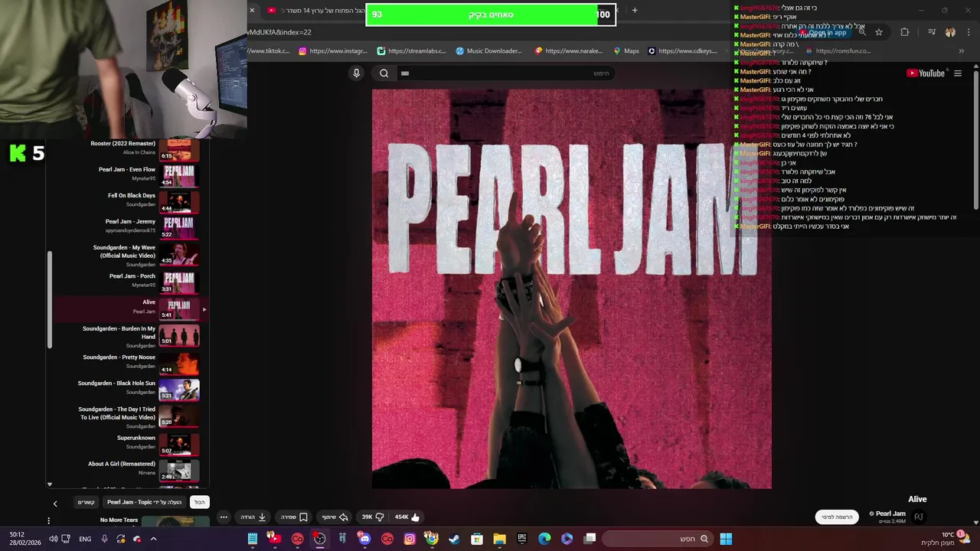
Task: Go to YouTube home via the logo
Action: point(926,73)
